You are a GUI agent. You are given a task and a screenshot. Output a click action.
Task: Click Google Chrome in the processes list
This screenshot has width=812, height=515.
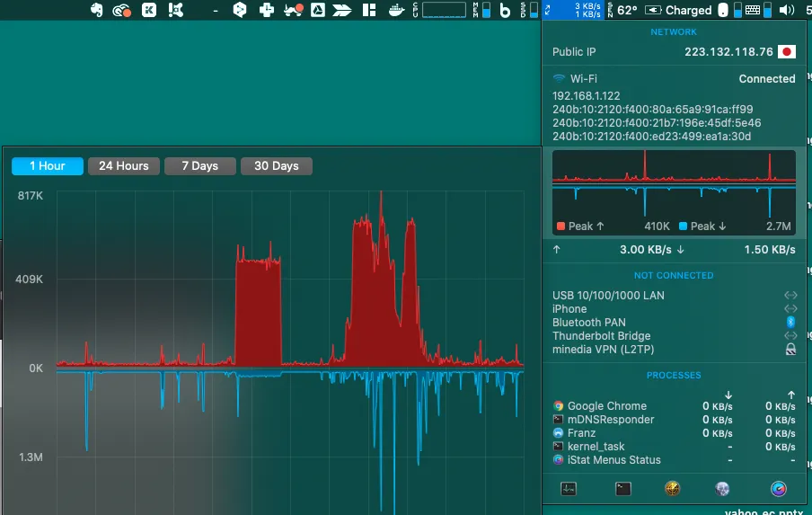pyautogui.click(x=606, y=406)
